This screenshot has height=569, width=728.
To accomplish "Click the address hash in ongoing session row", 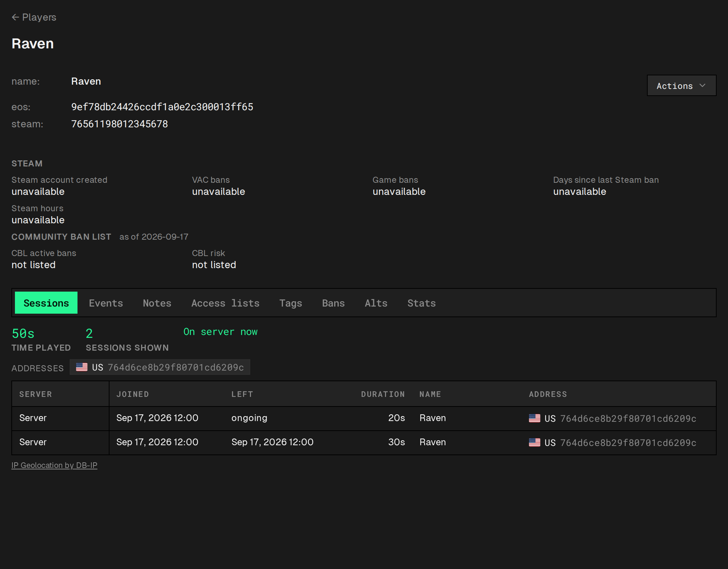I will [628, 419].
